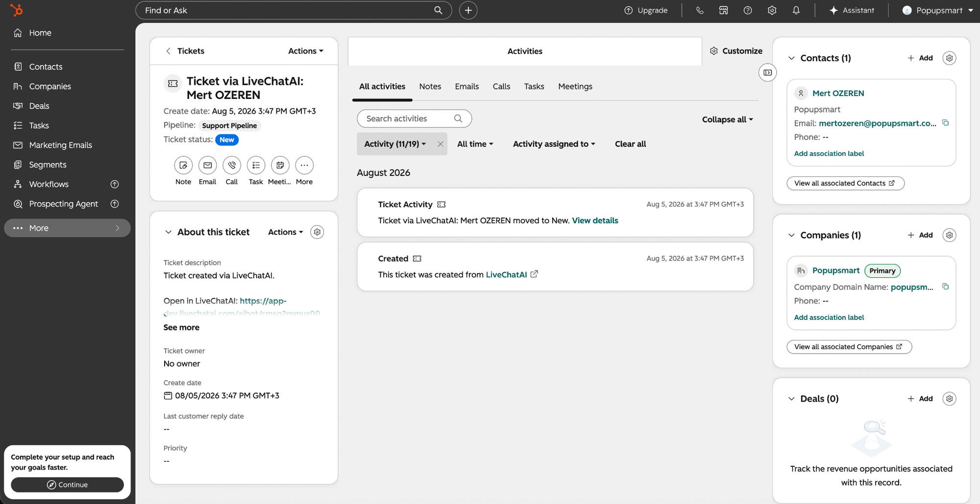Open the Collapse all dropdown
Image resolution: width=980 pixels, height=504 pixels.
[x=728, y=120]
